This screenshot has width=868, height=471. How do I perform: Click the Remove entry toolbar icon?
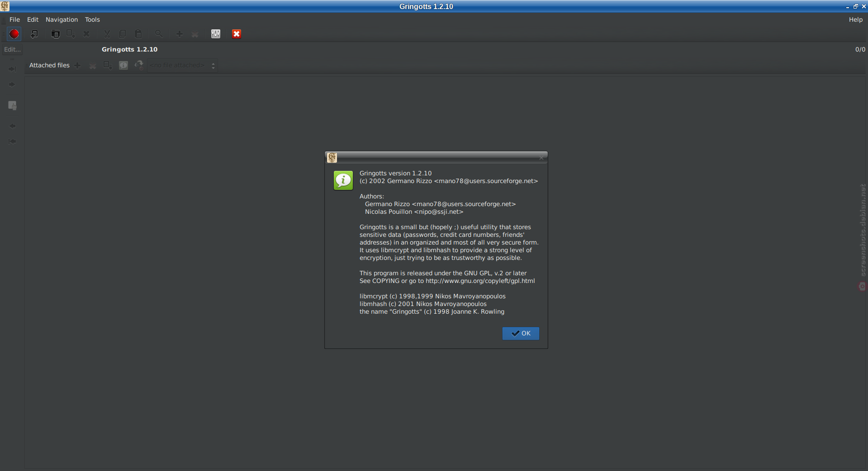195,34
